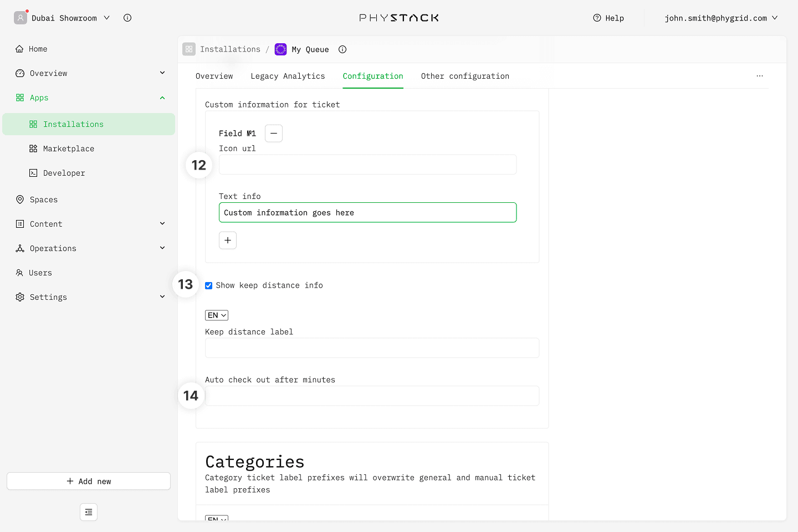Click the info icon beside My Queue
Screen dimensions: 798x532
tap(342, 49)
